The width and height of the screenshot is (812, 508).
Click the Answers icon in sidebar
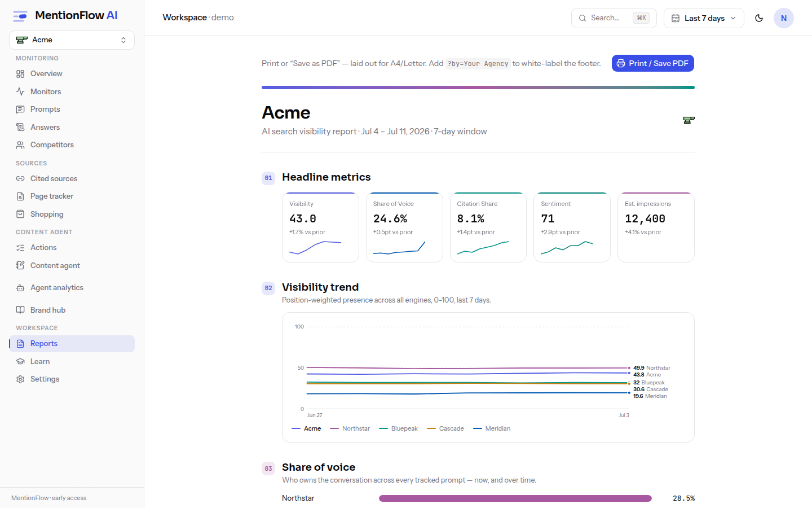tap(20, 127)
